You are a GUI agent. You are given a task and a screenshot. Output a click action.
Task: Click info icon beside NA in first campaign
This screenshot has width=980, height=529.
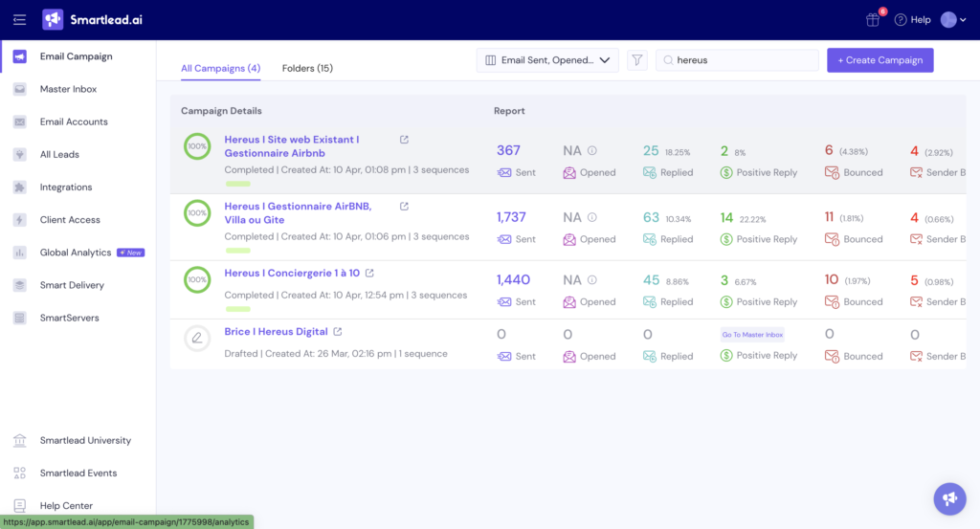(591, 150)
